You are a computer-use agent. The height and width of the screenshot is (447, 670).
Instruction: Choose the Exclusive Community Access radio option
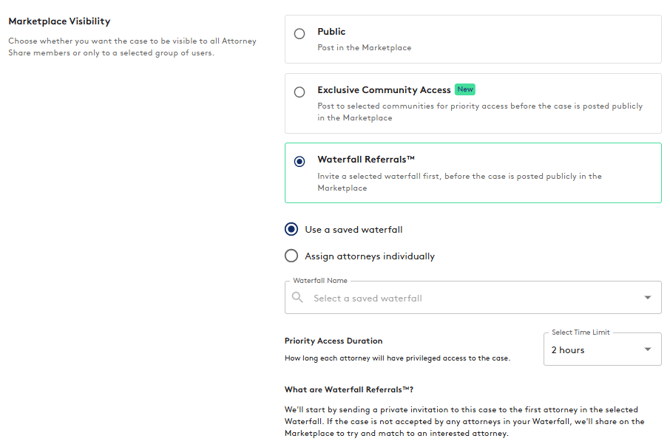299,92
